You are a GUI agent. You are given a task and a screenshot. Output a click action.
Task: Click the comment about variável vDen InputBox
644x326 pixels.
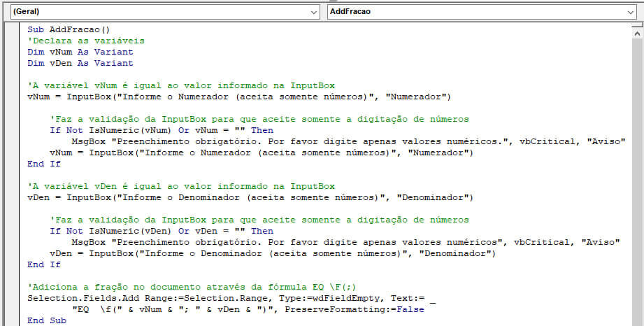181,186
